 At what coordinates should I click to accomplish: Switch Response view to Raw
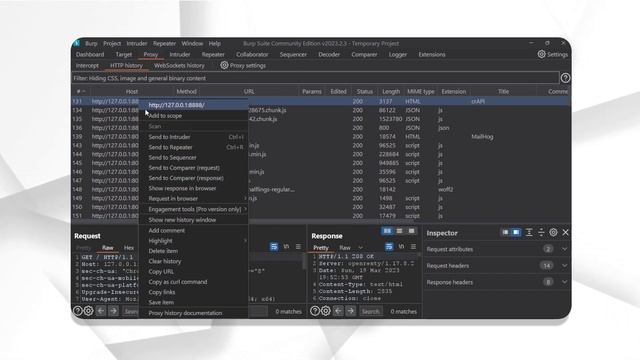click(345, 247)
